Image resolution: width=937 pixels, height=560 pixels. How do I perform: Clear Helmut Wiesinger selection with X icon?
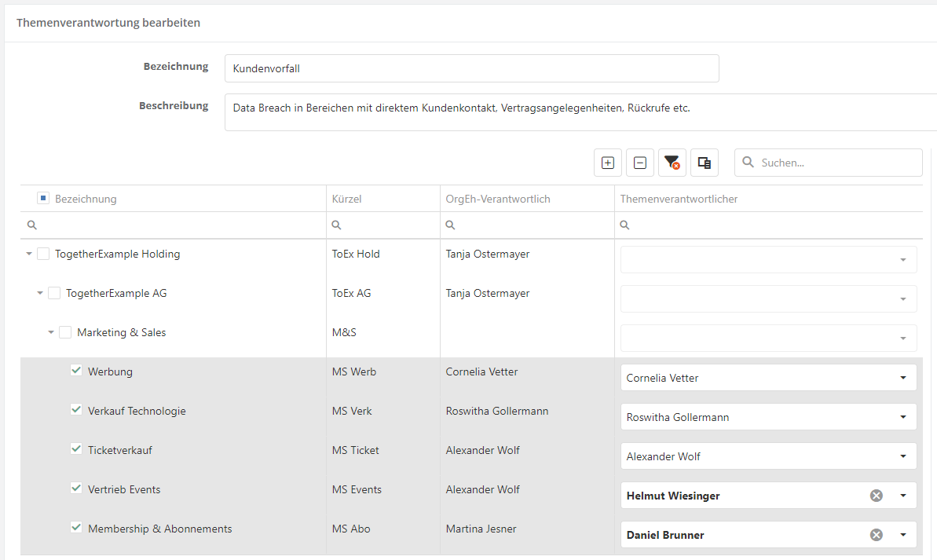pyautogui.click(x=877, y=496)
